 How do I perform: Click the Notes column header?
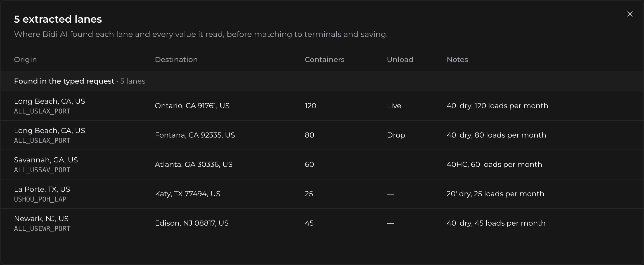coord(457,60)
